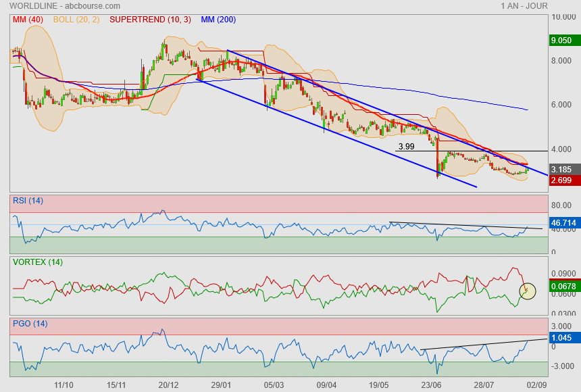This screenshot has width=581, height=392.
Task: Click the green 9.050 price tag
Action: [x=562, y=41]
